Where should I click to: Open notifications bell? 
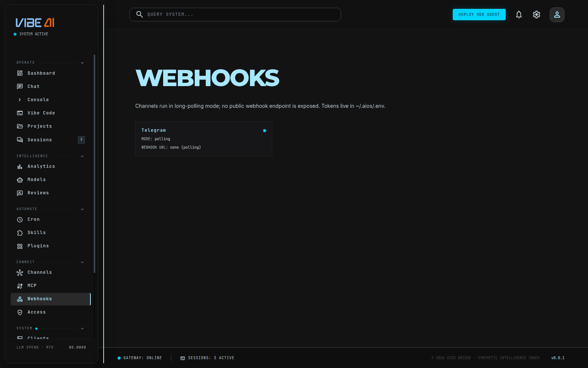coord(519,15)
